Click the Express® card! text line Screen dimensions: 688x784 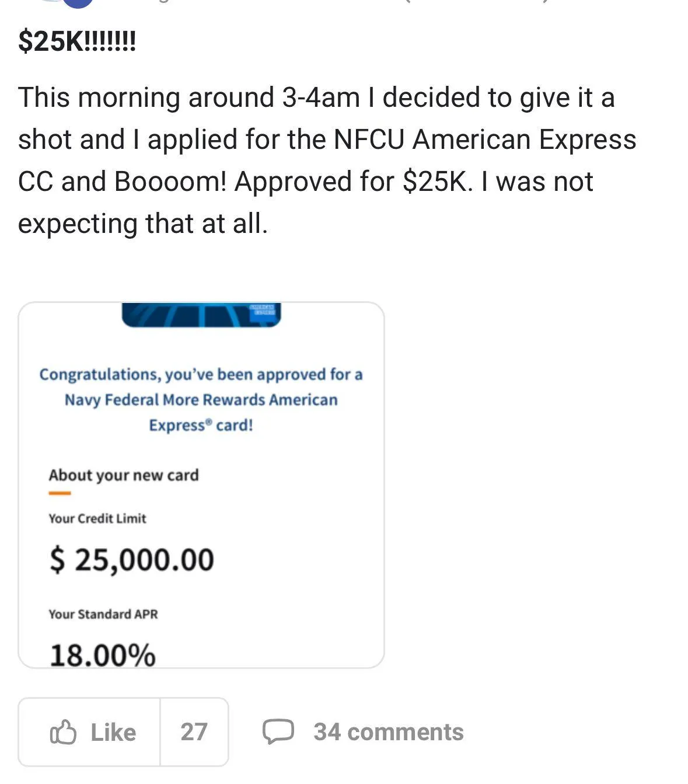[201, 425]
